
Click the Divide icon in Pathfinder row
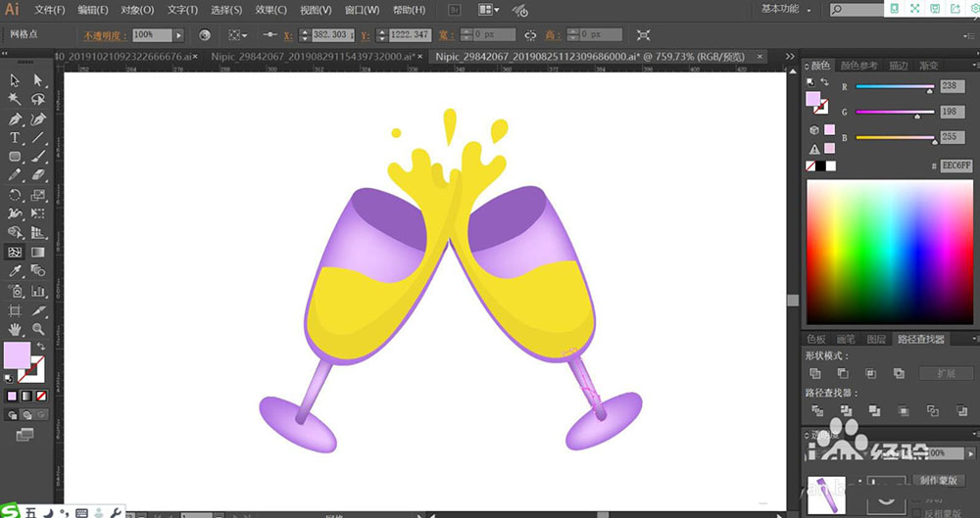pos(815,410)
